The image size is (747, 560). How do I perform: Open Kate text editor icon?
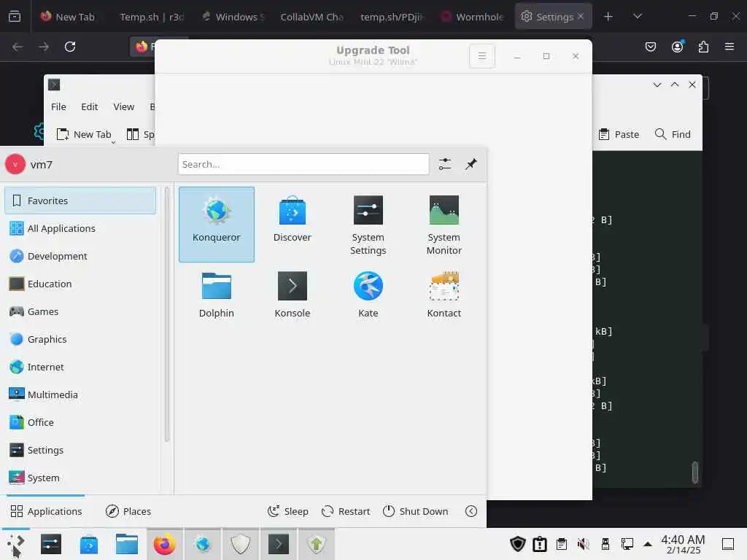click(368, 295)
